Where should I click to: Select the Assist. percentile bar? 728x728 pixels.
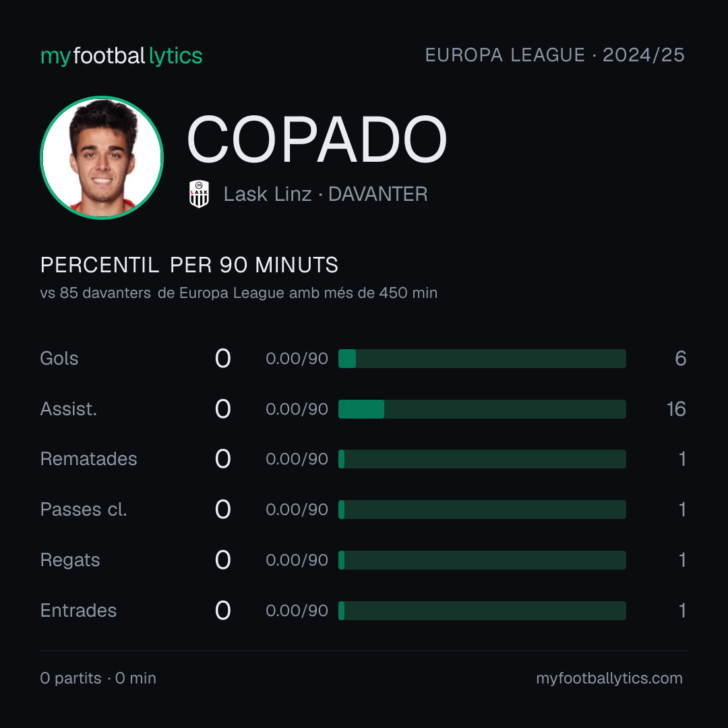482,409
